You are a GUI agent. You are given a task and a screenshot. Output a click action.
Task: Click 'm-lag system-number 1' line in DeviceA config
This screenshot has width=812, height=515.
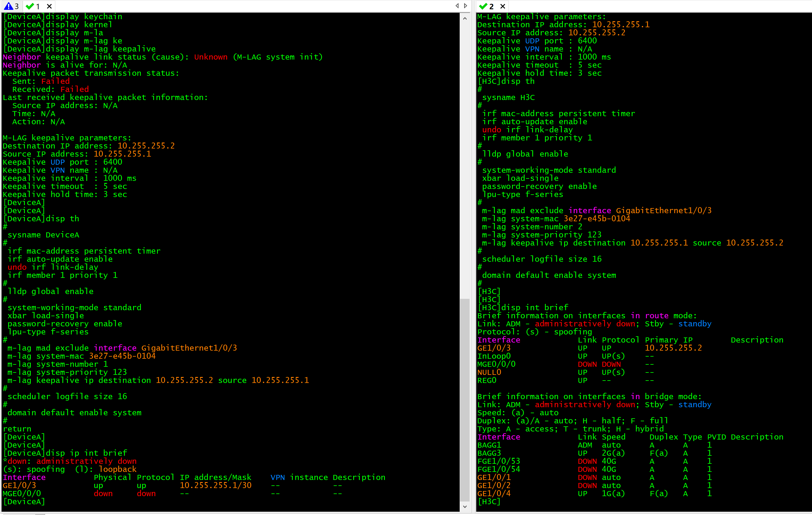[58, 364]
